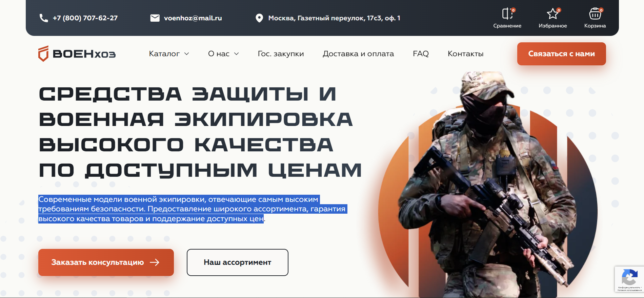Open the Корзина basket icon
The image size is (644, 298).
pos(595,14)
